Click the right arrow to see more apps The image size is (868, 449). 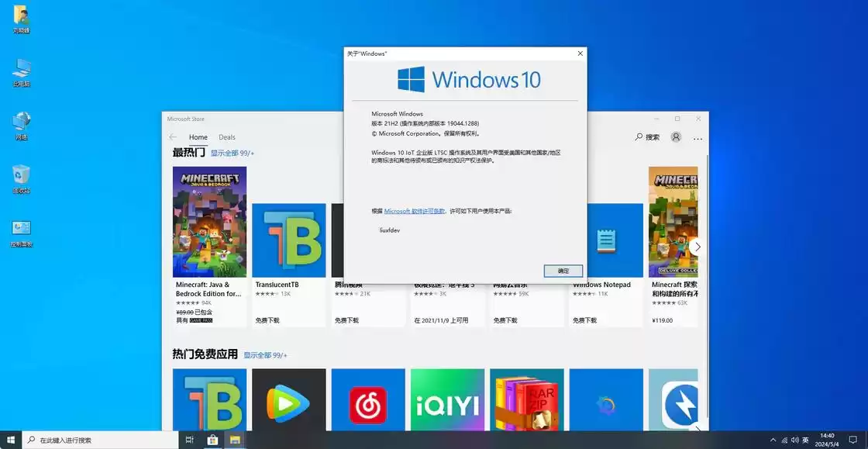click(x=697, y=246)
